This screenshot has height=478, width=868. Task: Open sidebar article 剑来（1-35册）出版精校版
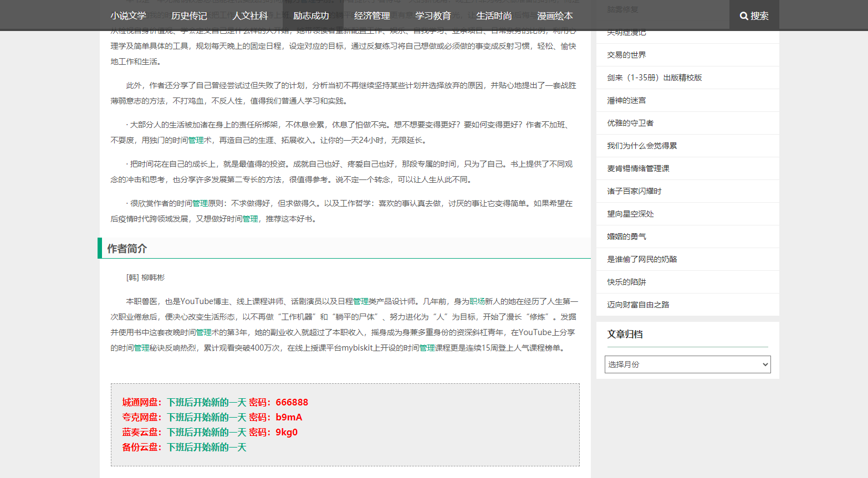tap(654, 78)
